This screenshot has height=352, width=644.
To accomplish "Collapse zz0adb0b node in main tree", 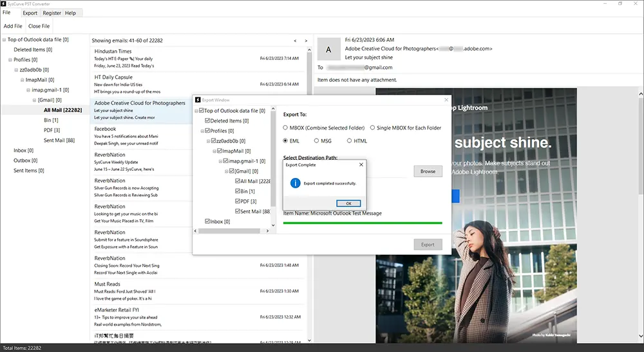I will coord(17,70).
